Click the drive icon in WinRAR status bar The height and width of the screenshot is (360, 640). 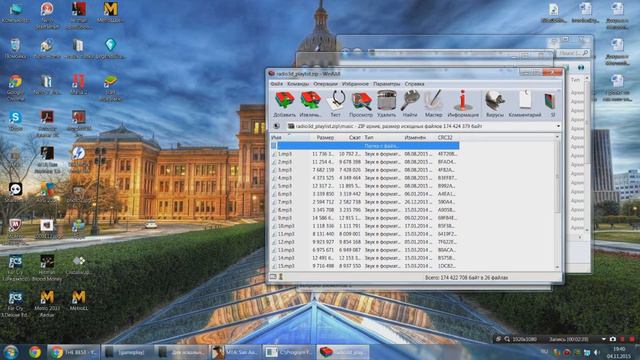click(x=273, y=277)
